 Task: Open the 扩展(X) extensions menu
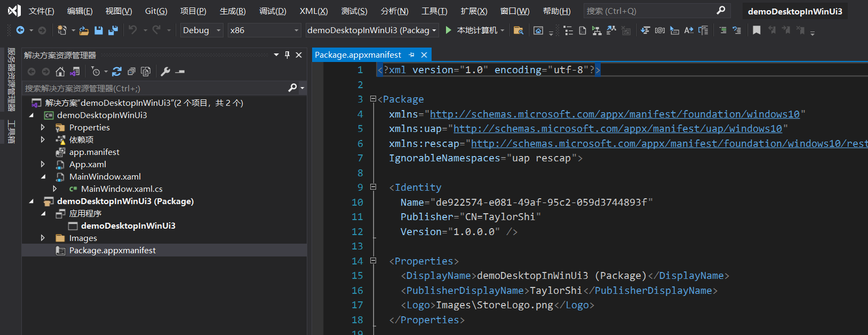[x=474, y=11]
